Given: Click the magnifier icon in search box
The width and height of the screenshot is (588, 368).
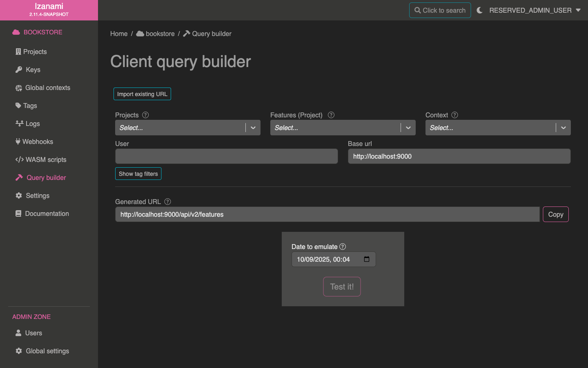Looking at the screenshot, I should click(x=417, y=10).
